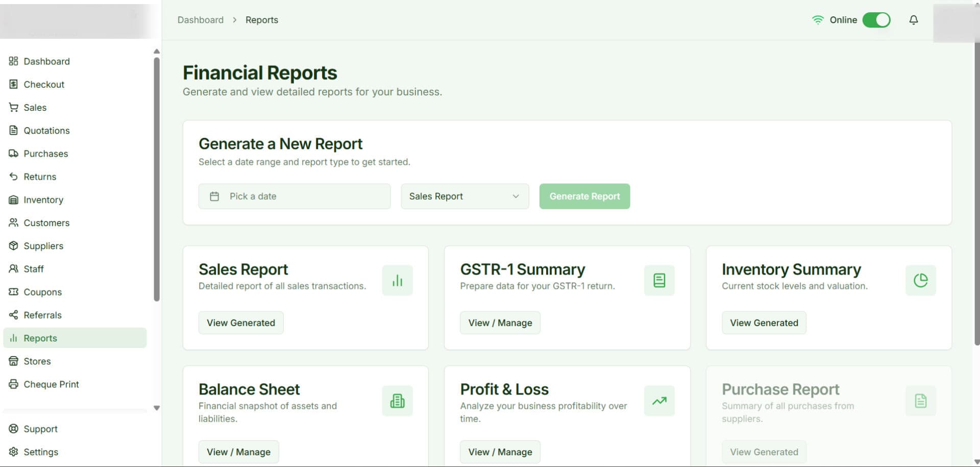Navigate to Dashboard via breadcrumb link
980x467 pixels.
click(200, 20)
